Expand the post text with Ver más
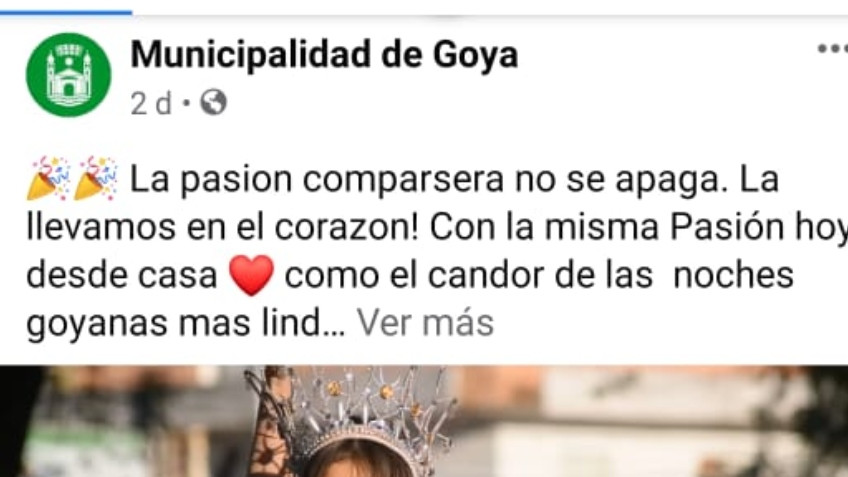Screen dimensions: 848x477 425,323
